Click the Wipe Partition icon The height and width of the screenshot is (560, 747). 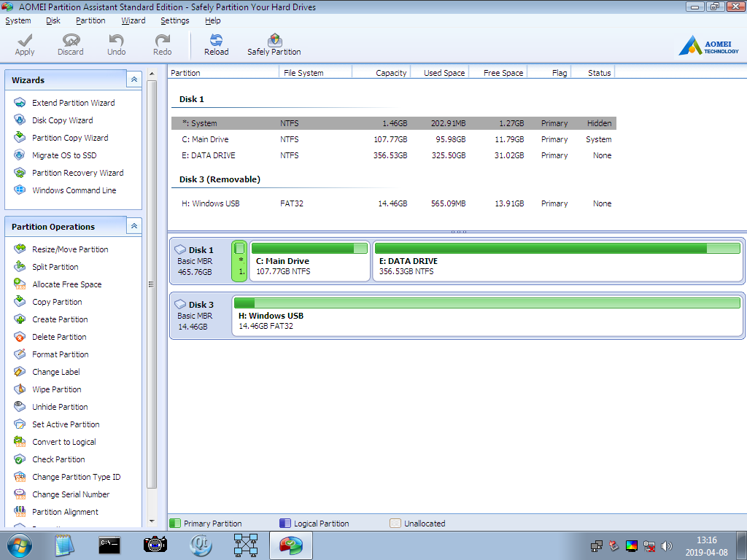pos(20,389)
